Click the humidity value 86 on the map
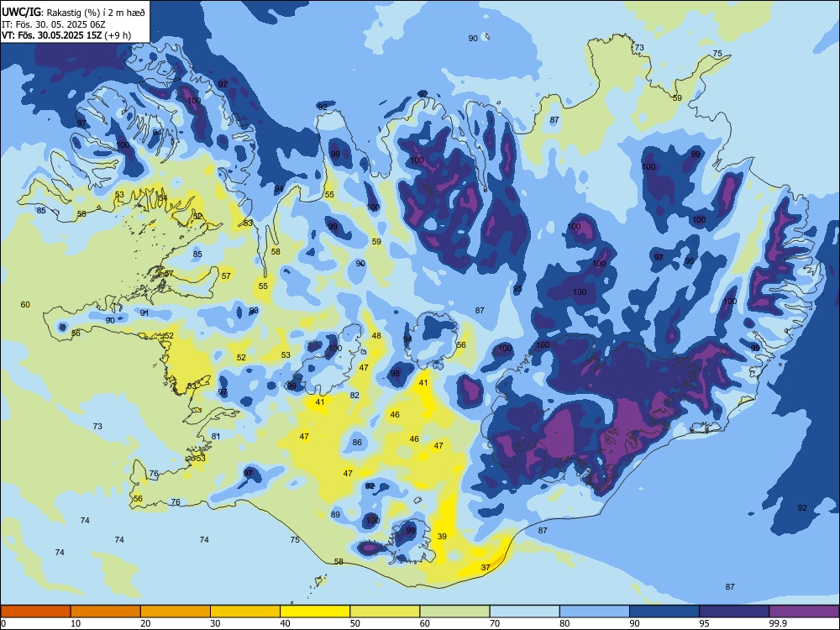This screenshot has width=840, height=630. click(x=357, y=443)
